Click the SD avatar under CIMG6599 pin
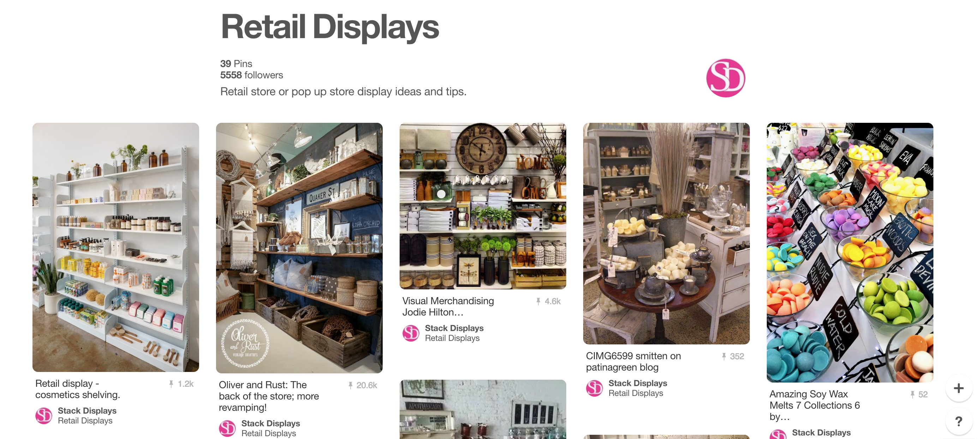The width and height of the screenshot is (980, 439). [594, 388]
